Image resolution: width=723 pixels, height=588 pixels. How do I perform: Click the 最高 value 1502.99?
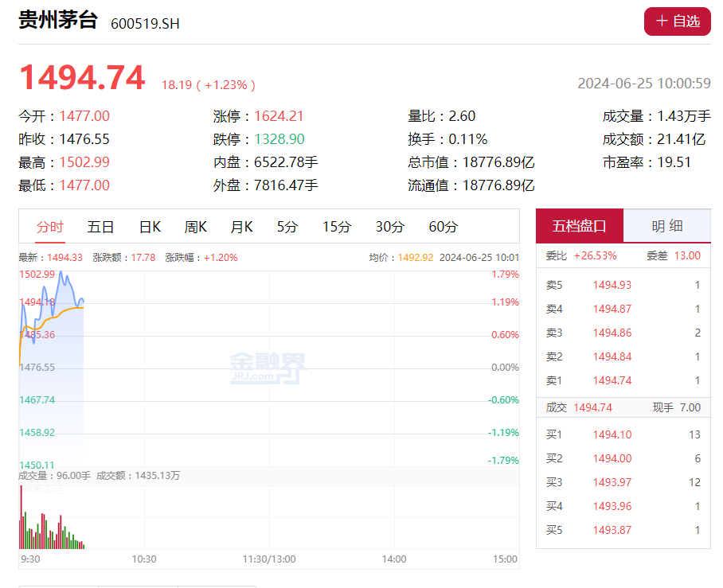click(84, 162)
